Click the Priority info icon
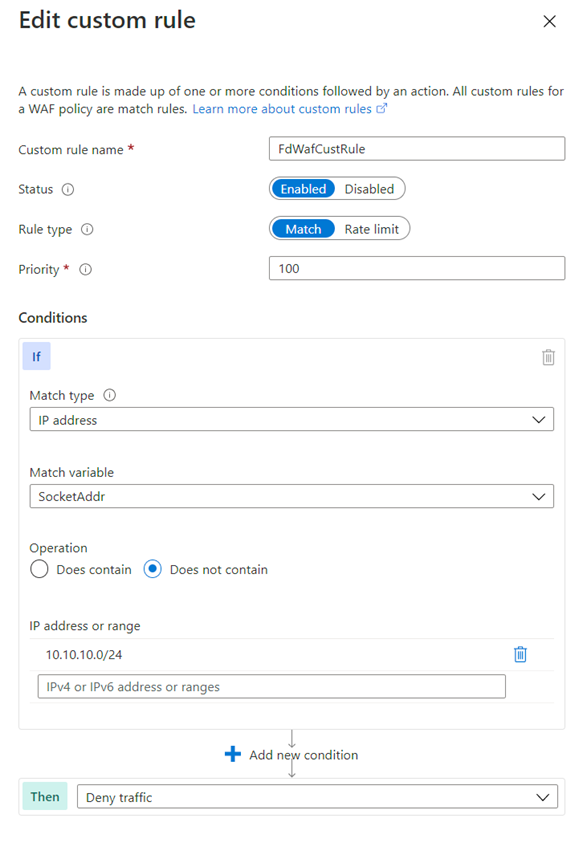 tap(85, 269)
